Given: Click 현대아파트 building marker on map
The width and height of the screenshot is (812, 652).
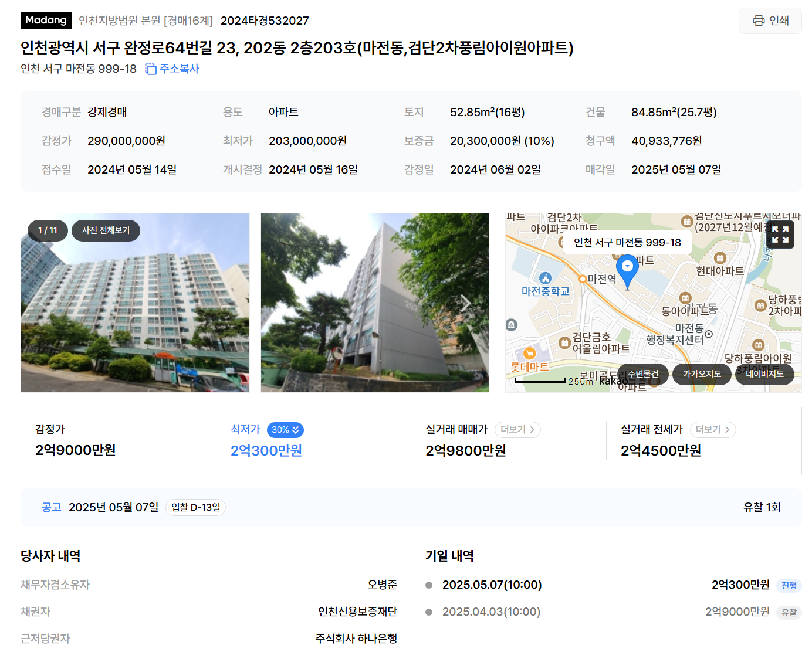Looking at the screenshot, I should pos(720,258).
